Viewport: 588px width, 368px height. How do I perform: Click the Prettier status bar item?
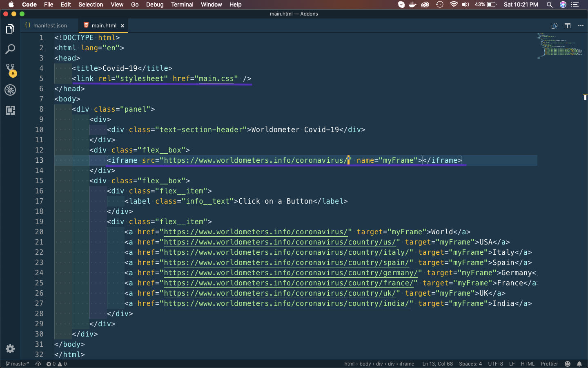549,364
